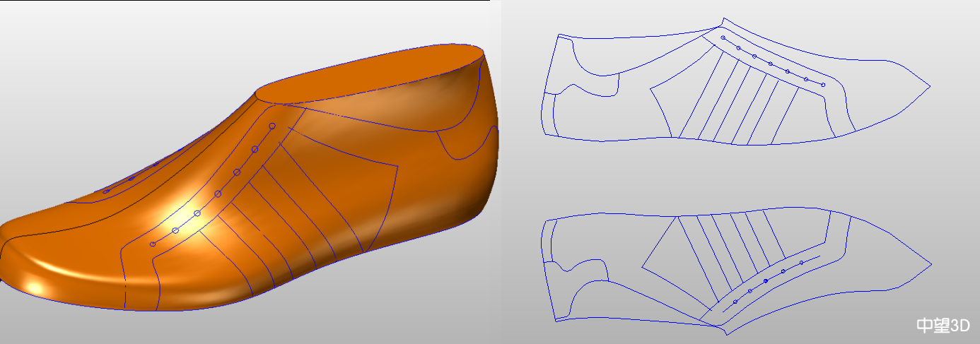Select the lowest eyelet circle on the 3D shoe
This screenshot has height=344, width=980.
[153, 244]
